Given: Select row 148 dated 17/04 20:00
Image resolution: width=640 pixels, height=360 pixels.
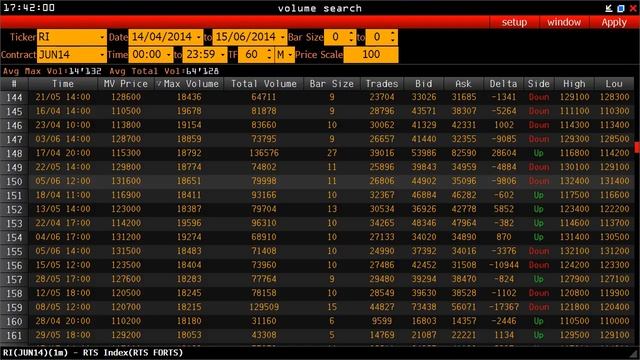Looking at the screenshot, I should pyautogui.click(x=317, y=153).
